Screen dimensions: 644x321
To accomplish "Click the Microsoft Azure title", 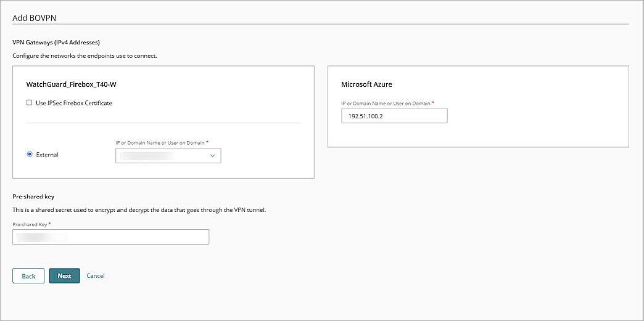I will pos(366,84).
